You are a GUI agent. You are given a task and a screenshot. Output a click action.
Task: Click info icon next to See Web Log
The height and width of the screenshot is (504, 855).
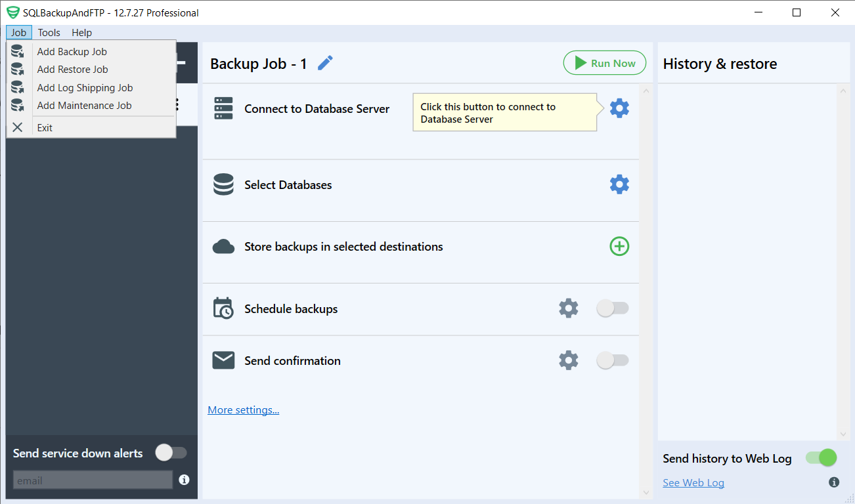click(834, 482)
